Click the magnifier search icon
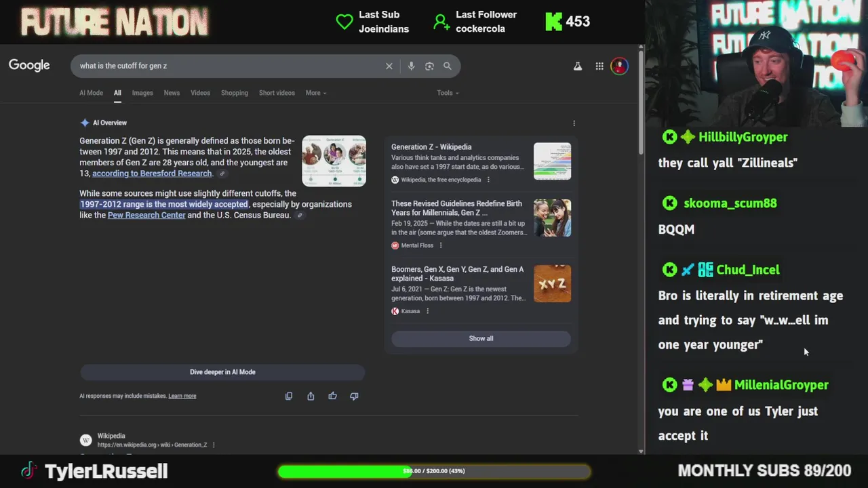The height and width of the screenshot is (488, 868). pos(448,66)
